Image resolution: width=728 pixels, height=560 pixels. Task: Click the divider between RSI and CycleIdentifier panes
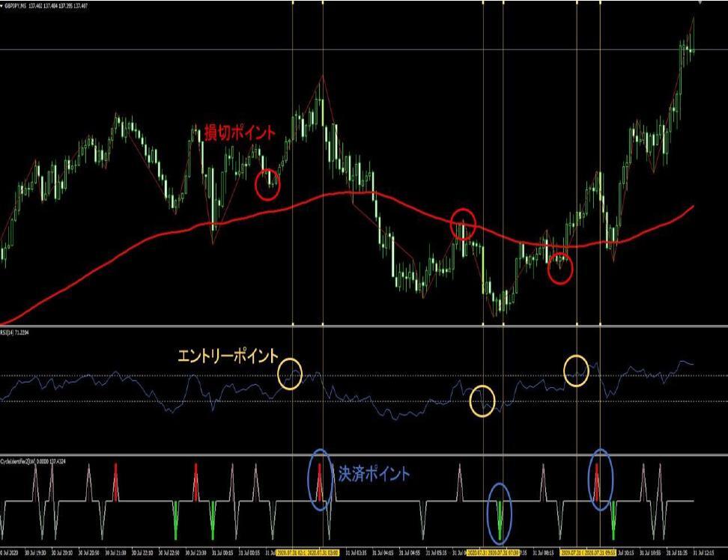click(x=364, y=455)
